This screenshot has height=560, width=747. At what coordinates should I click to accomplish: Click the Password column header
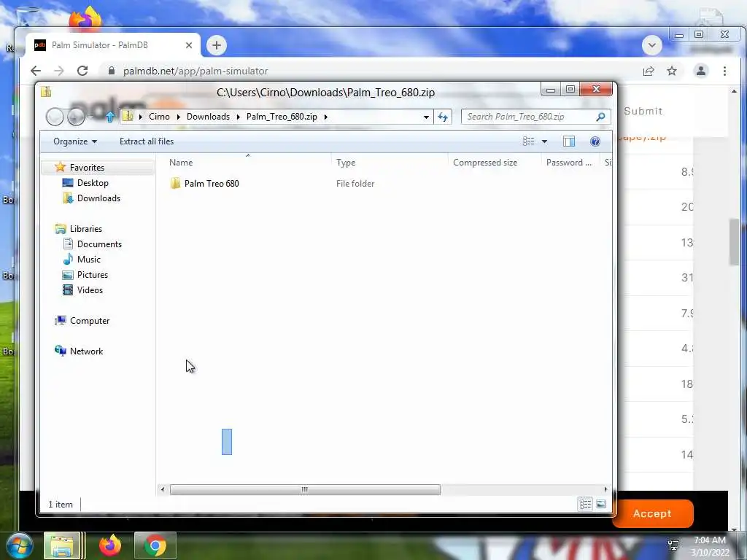(569, 163)
